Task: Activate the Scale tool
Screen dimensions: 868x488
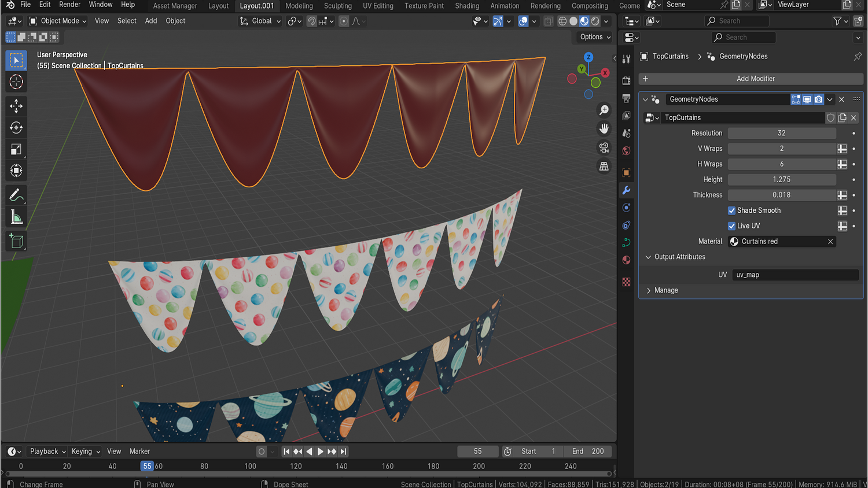Action: point(16,150)
